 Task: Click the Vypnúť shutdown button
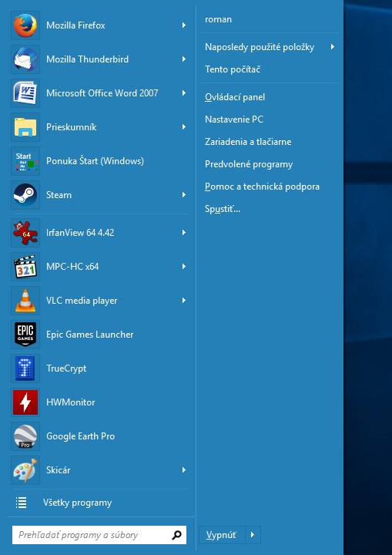click(x=222, y=535)
